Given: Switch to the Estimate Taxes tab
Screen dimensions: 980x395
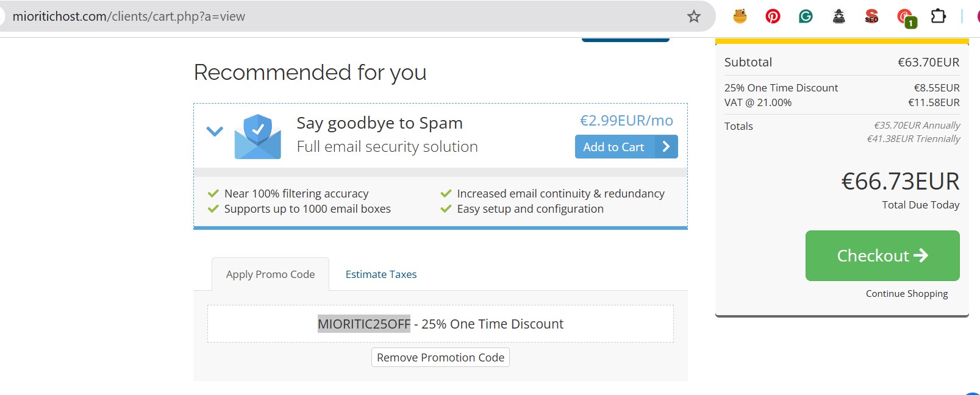Looking at the screenshot, I should (381, 274).
